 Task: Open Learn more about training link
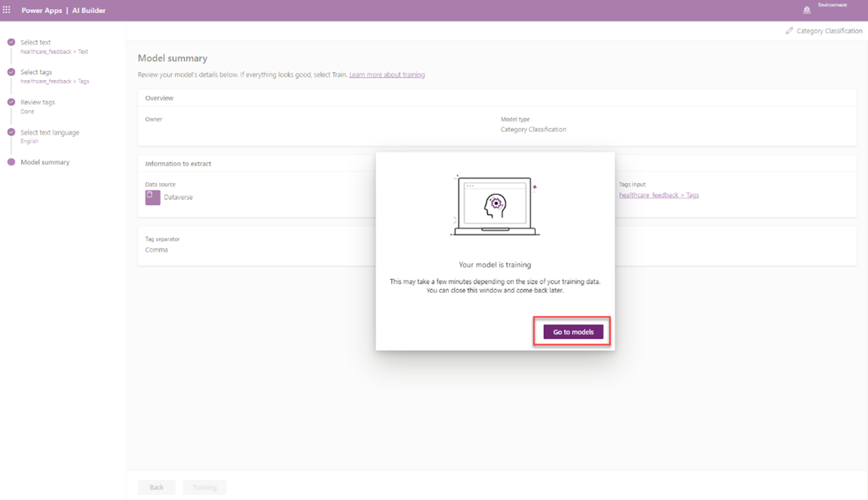click(x=387, y=74)
